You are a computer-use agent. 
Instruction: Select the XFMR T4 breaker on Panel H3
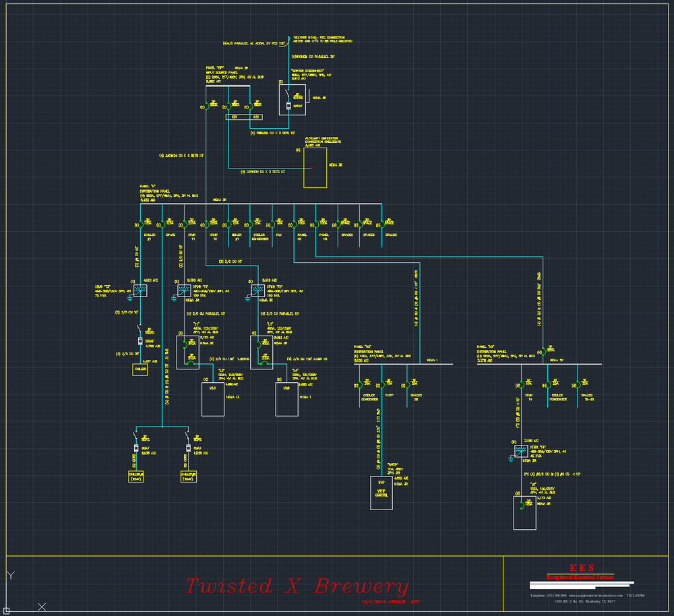click(x=522, y=385)
